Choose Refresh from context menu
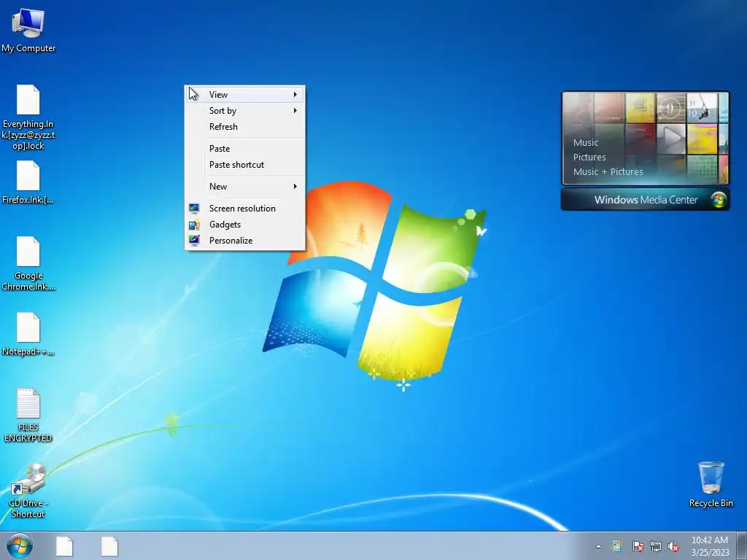Viewport: 747px width, 560px height. [245, 127]
